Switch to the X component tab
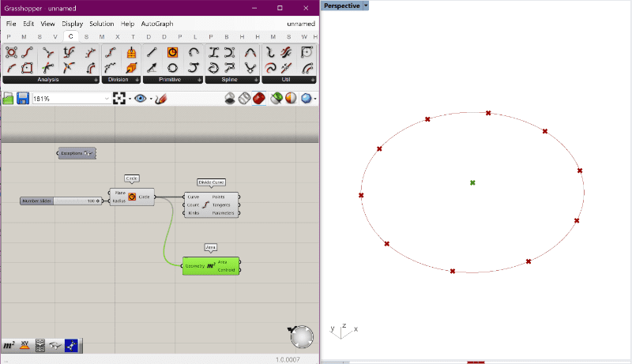Image resolution: width=632 pixels, height=364 pixels. pos(117,36)
